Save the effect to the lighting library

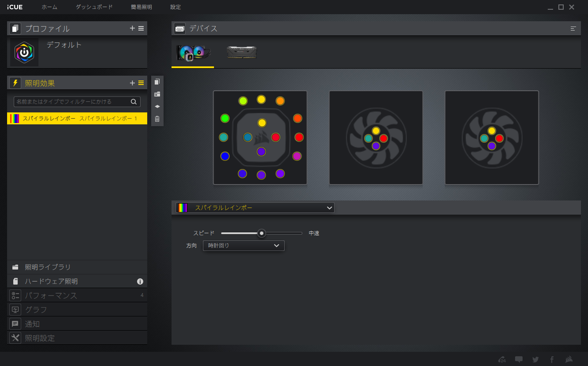click(157, 94)
